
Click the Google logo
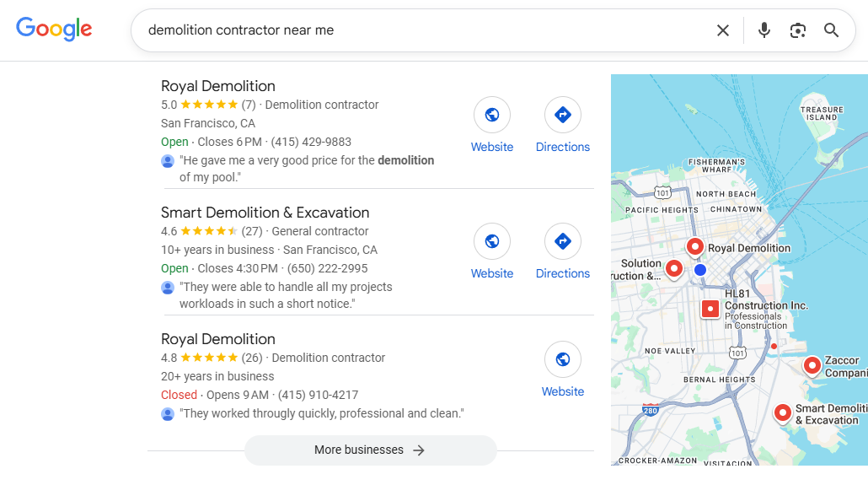[x=54, y=30]
